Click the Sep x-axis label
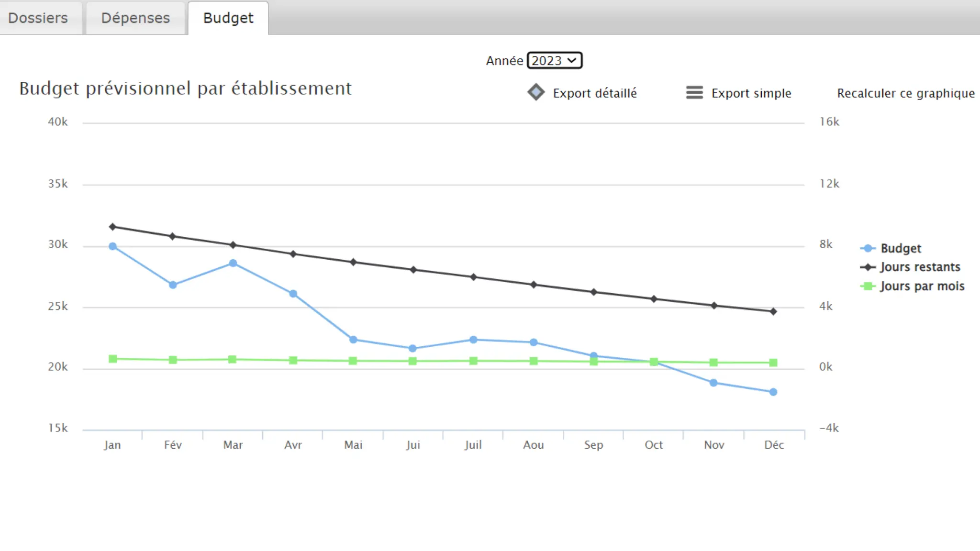 (x=593, y=445)
